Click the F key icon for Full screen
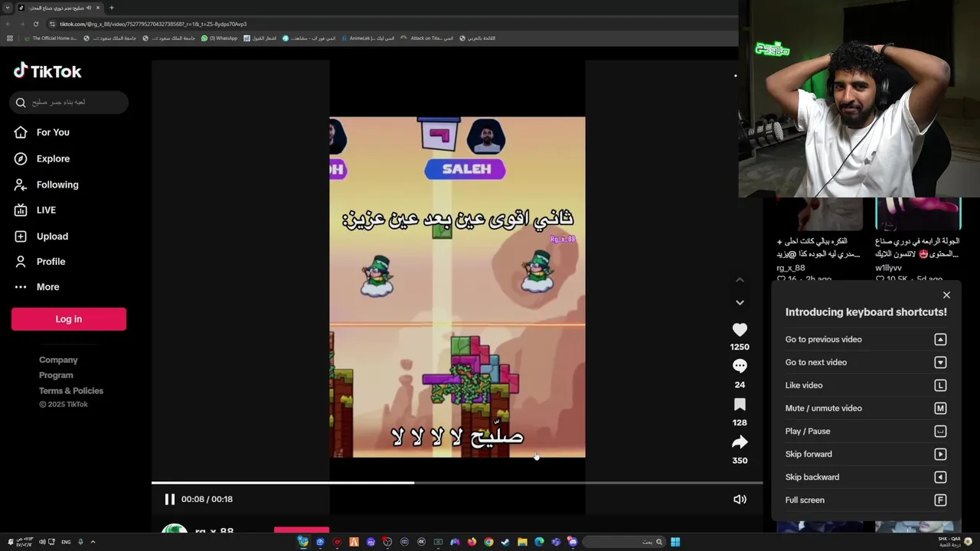 click(x=940, y=500)
